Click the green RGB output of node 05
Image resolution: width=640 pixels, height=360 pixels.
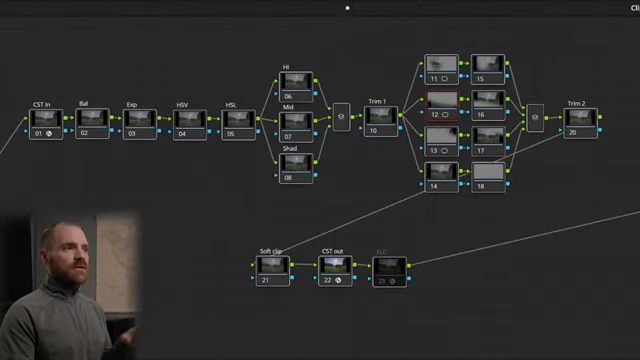258,119
